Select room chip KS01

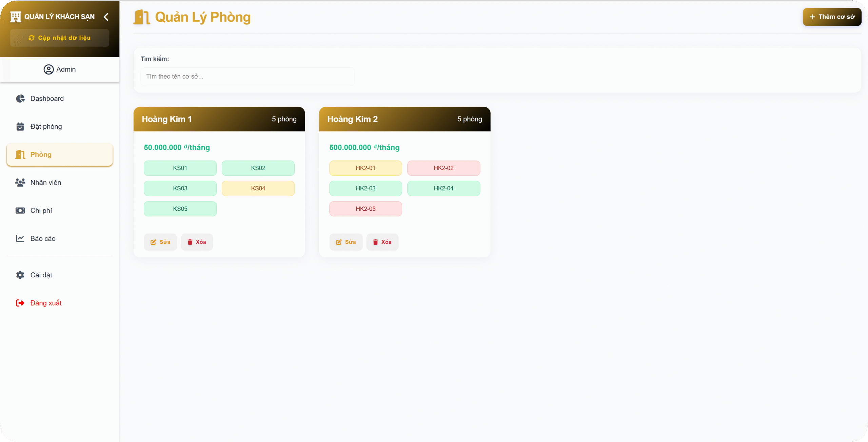[180, 168]
